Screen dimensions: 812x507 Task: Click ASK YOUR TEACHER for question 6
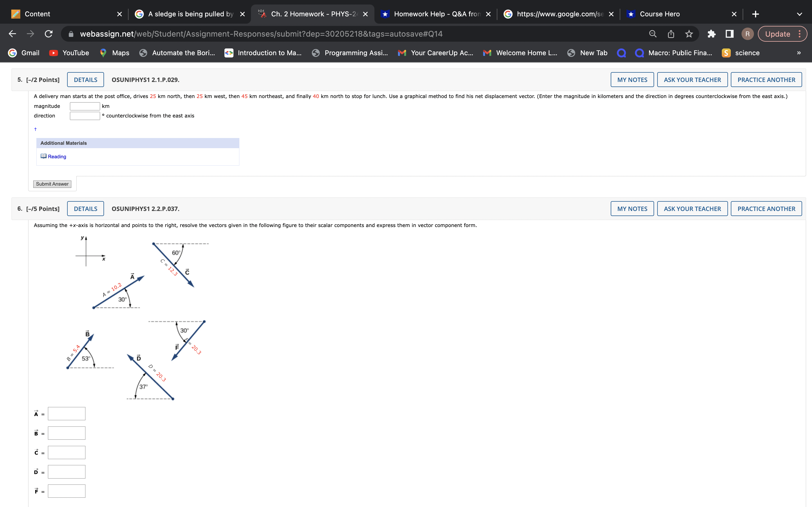(692, 208)
